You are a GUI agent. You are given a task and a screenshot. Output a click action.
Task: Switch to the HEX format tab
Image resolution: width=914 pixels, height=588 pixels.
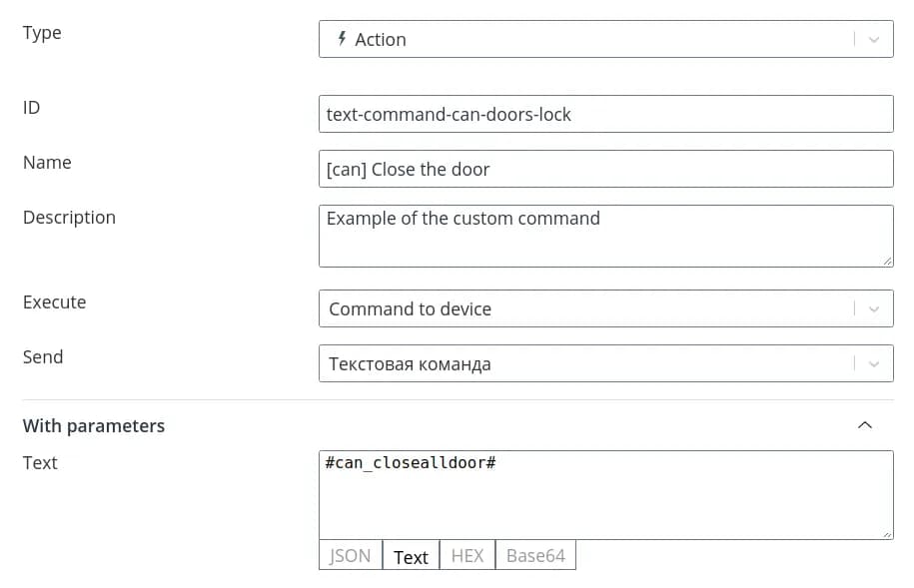coord(467,556)
